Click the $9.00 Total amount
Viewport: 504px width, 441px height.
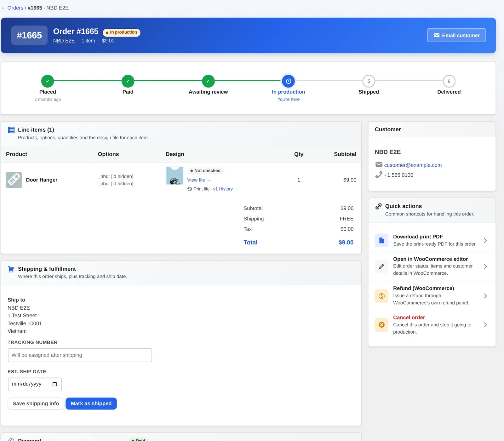[x=346, y=242]
